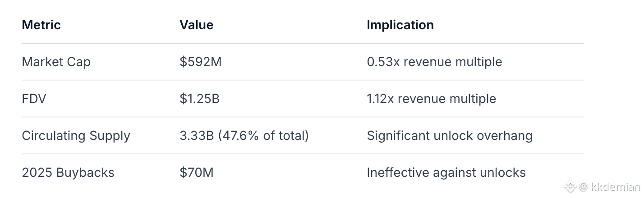Screen dimensions: 644x198
Task: Click the (47.6% of total) parenthetical text
Action: point(263,135)
